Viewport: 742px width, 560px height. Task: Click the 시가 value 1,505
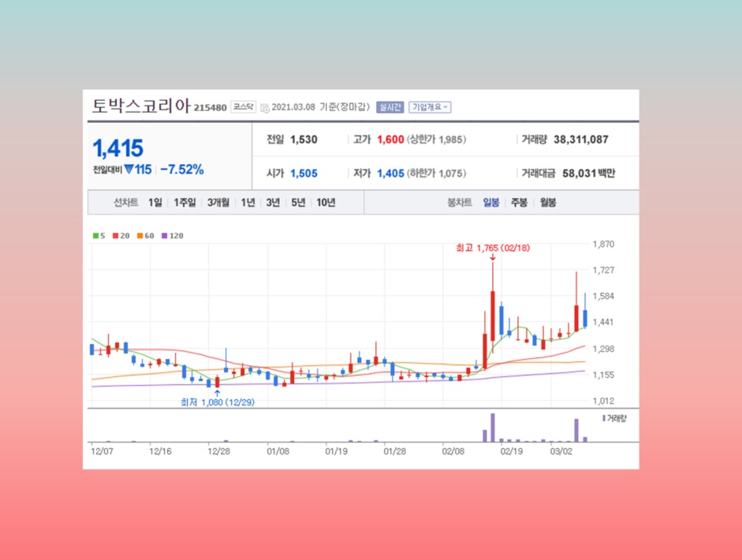(x=304, y=174)
